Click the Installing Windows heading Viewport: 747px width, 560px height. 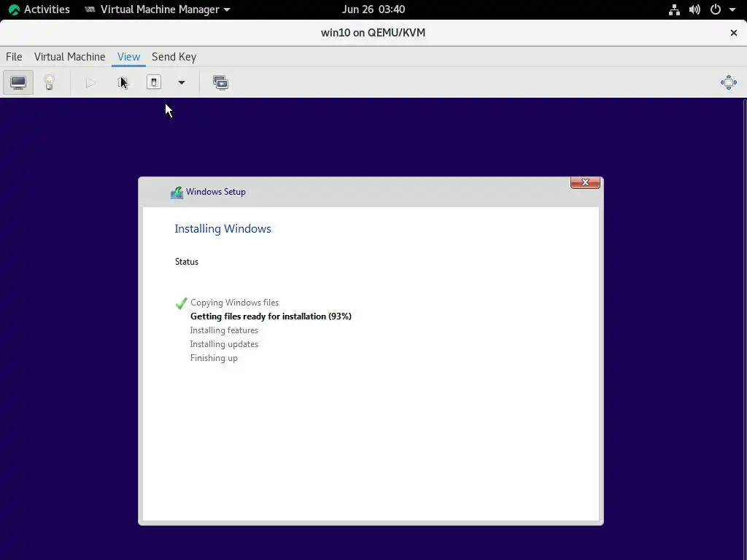pos(222,228)
